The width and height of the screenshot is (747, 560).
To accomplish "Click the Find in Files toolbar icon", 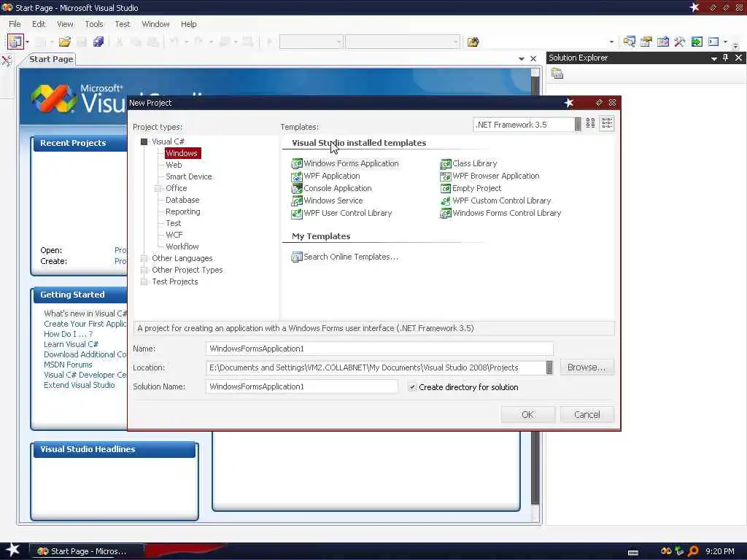I will [473, 42].
